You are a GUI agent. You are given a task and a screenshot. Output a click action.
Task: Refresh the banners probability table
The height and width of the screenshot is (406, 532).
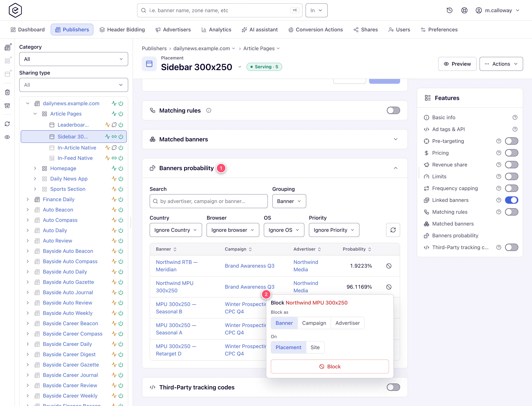point(393,230)
